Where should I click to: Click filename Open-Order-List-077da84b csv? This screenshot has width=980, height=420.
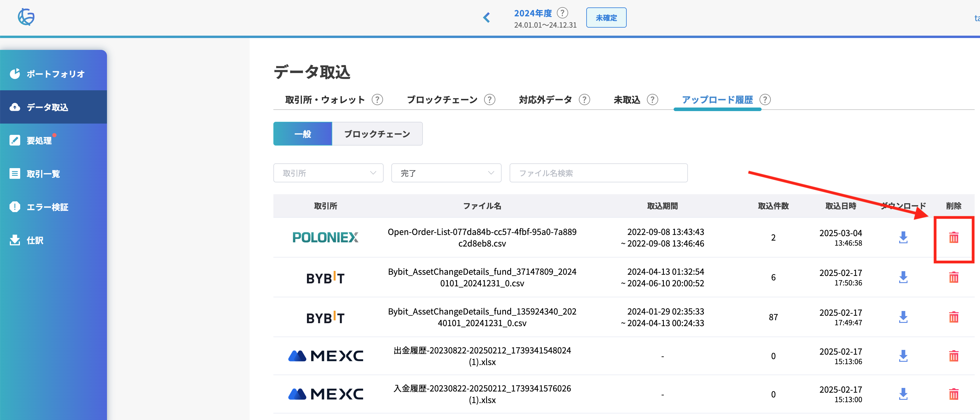pos(482,237)
